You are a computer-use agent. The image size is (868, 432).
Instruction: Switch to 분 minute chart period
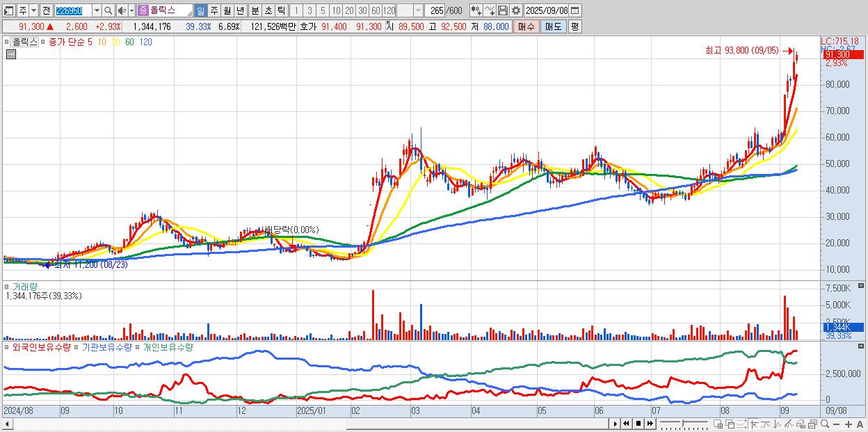click(255, 10)
